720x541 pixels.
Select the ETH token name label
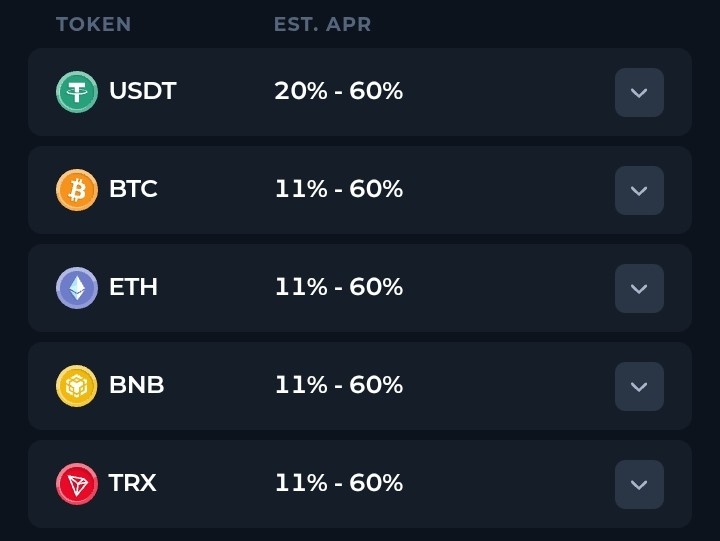(133, 288)
